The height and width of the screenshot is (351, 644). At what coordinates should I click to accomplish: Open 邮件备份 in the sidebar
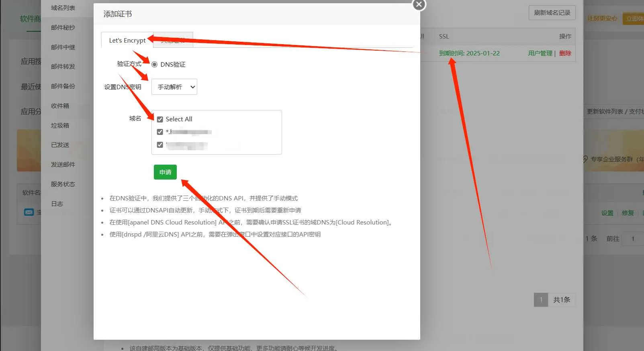point(63,86)
